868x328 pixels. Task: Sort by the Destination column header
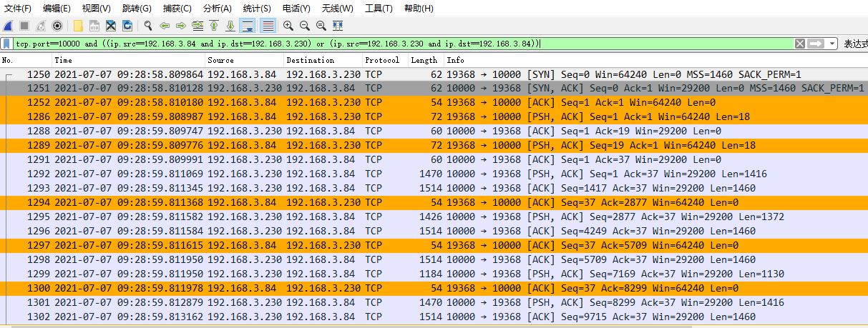(x=323, y=60)
